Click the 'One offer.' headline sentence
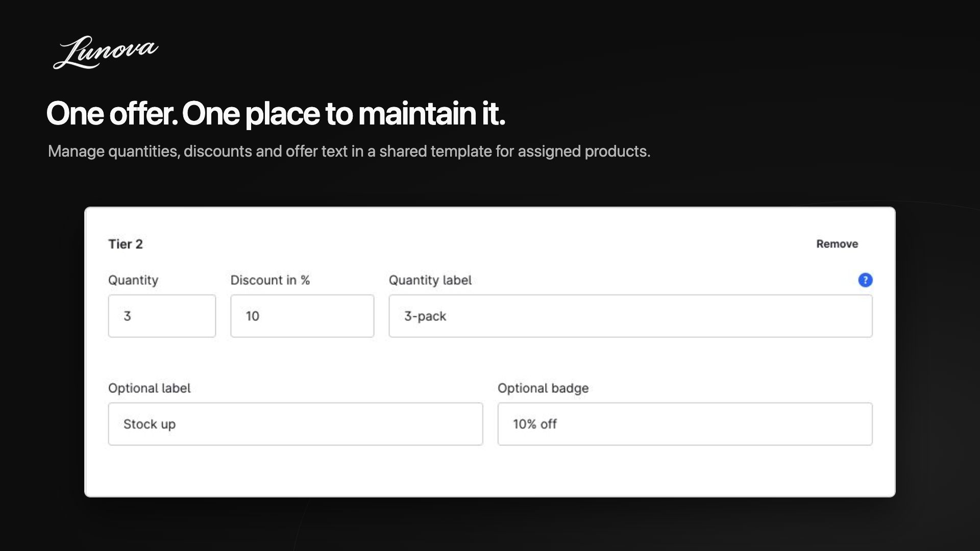 [x=112, y=113]
